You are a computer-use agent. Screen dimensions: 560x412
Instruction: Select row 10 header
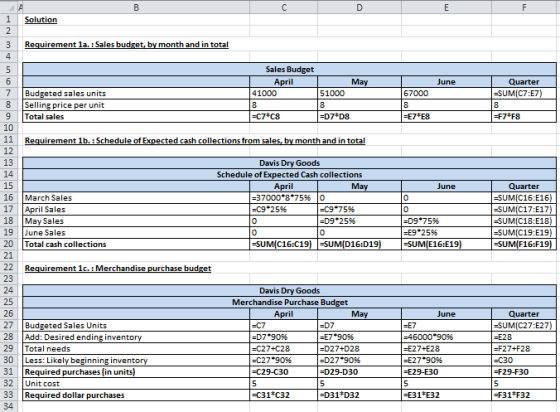8,128
